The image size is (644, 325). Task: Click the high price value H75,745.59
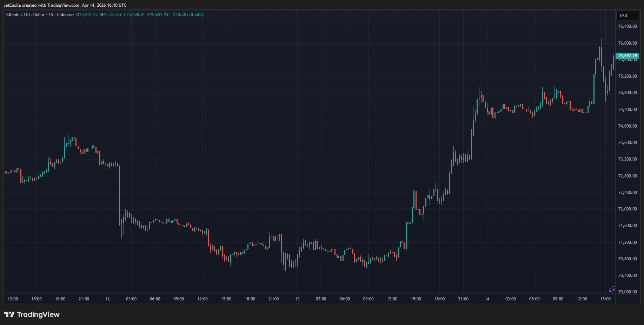click(x=111, y=15)
